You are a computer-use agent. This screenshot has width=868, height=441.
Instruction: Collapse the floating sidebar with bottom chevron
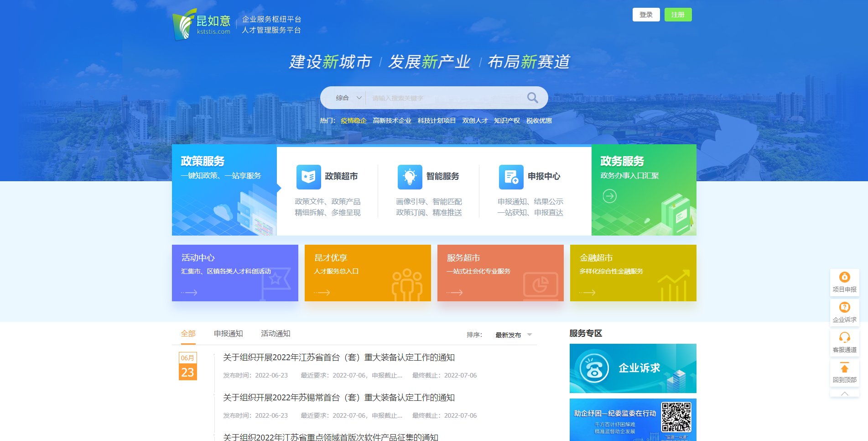point(844,393)
